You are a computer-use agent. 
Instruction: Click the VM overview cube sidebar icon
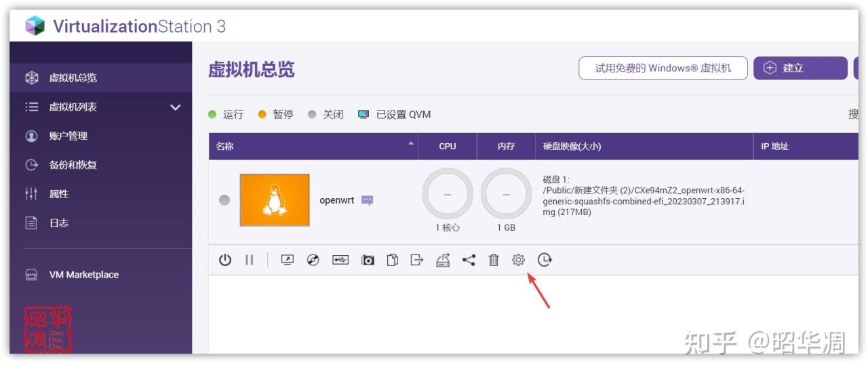pos(31,77)
